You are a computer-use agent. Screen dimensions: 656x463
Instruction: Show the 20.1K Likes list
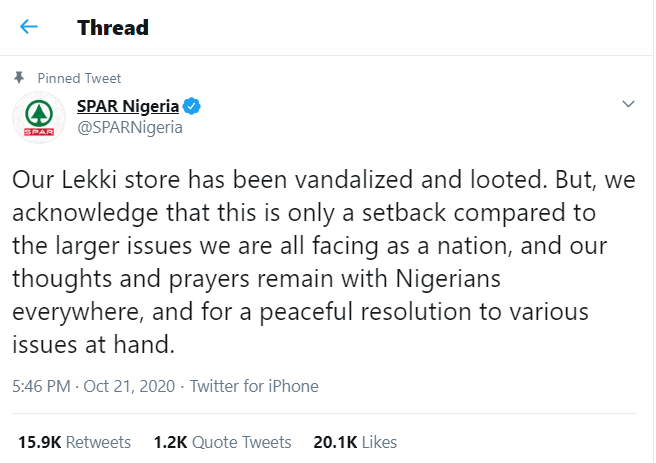pyautogui.click(x=355, y=442)
